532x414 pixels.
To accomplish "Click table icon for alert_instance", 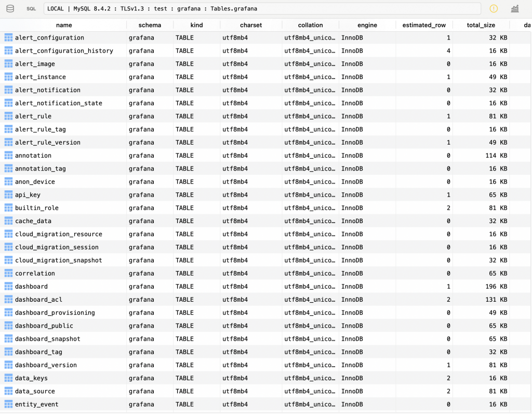I will click(x=8, y=77).
